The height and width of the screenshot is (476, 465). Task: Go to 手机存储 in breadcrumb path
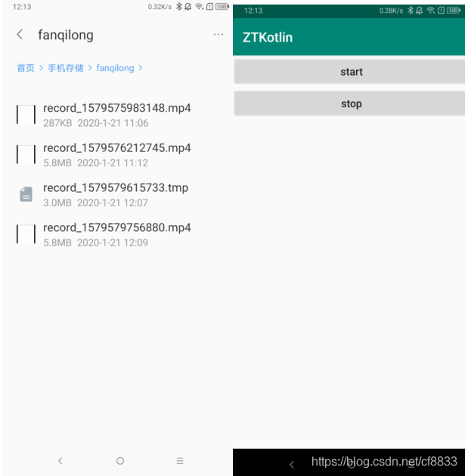click(65, 68)
